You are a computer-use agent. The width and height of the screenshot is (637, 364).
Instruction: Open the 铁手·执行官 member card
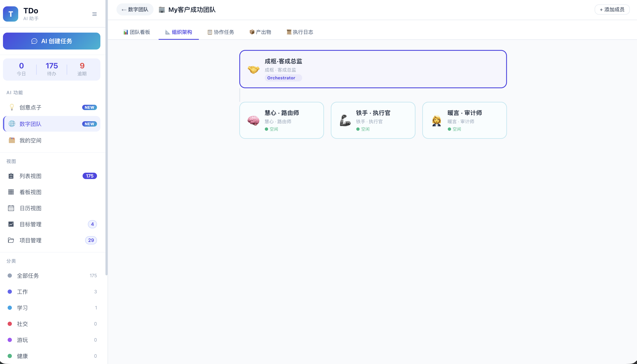[x=373, y=120]
